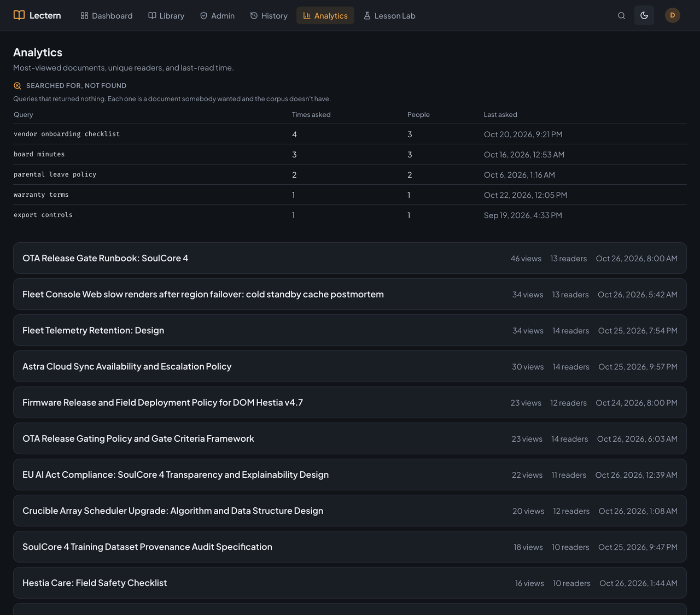Click the 'Last asked' column header

click(500, 115)
